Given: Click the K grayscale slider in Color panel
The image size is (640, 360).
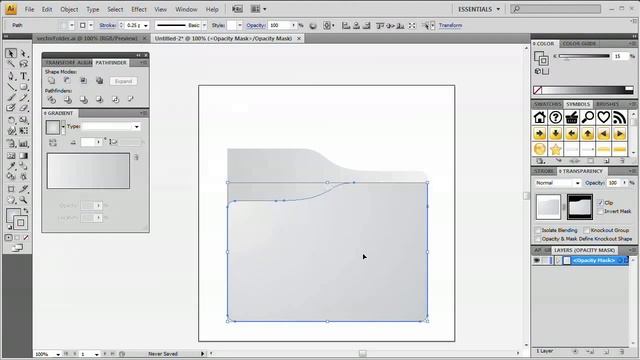Looking at the screenshot, I should [x=584, y=56].
